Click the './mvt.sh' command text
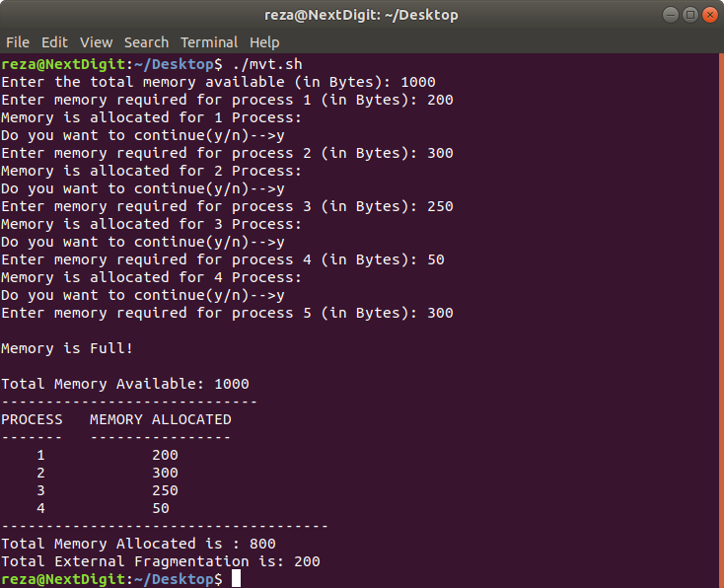 tap(267, 64)
